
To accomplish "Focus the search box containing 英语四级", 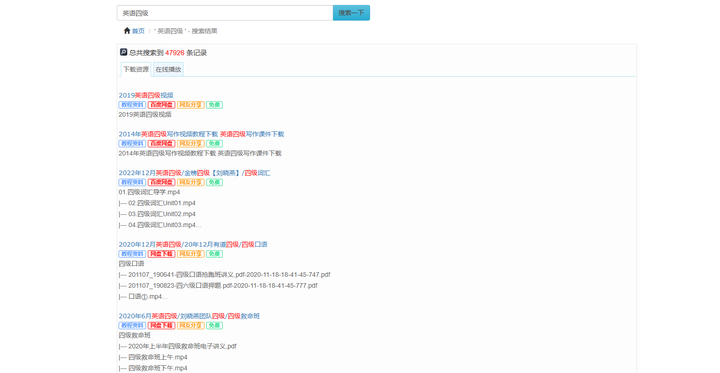I will [225, 13].
